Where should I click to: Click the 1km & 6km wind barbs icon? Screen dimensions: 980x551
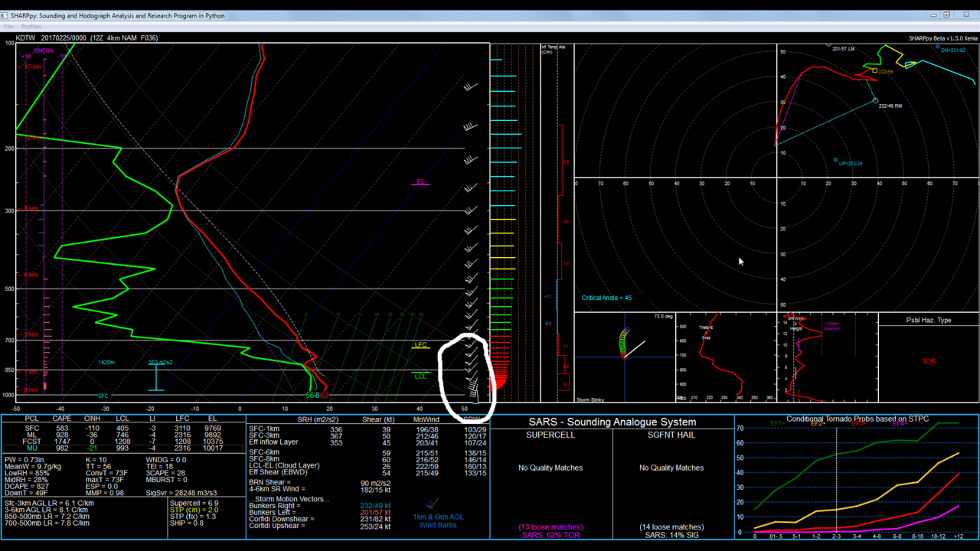pyautogui.click(x=433, y=505)
